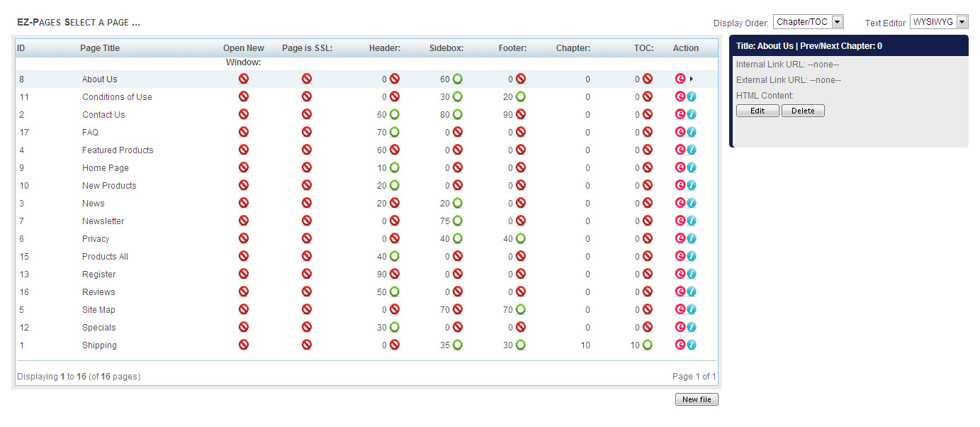
Task: Show info icon for Conditions of Use
Action: click(x=692, y=96)
